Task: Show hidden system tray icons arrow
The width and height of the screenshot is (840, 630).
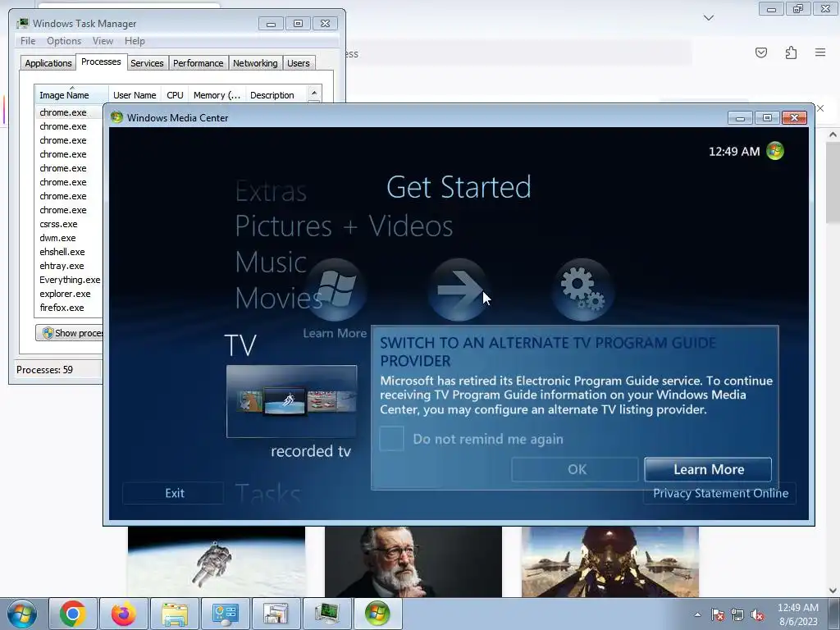Action: [697, 614]
